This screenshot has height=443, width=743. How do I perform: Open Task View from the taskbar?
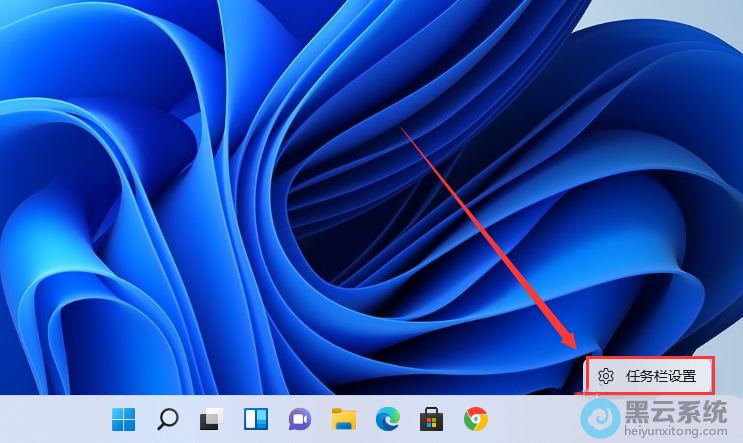pyautogui.click(x=211, y=419)
